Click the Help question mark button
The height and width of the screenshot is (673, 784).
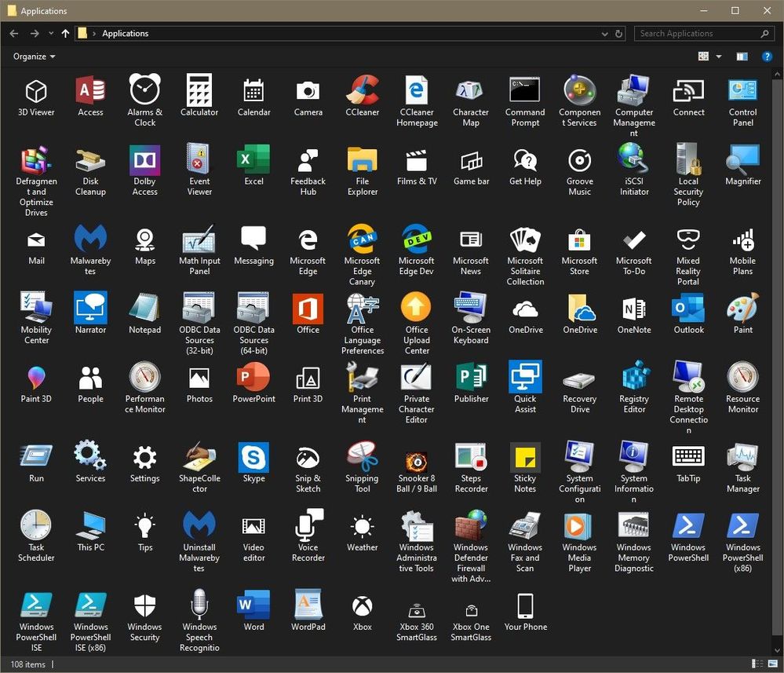767,56
